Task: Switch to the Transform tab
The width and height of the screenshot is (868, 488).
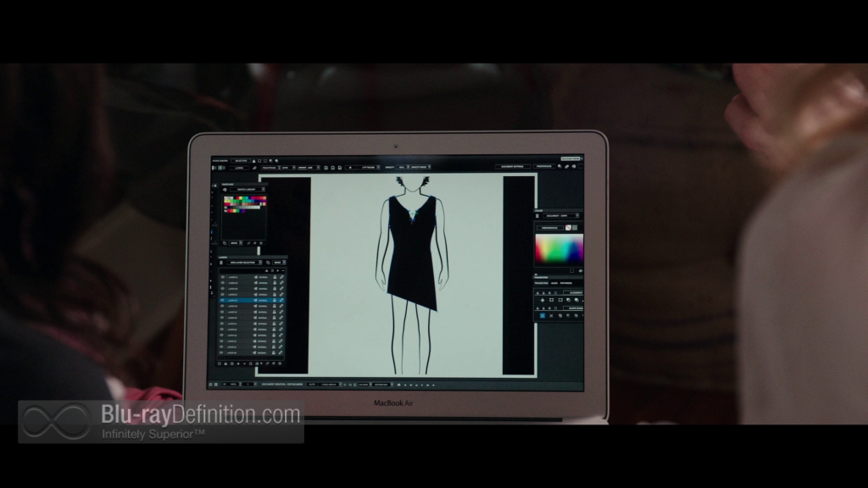Action: (x=542, y=283)
